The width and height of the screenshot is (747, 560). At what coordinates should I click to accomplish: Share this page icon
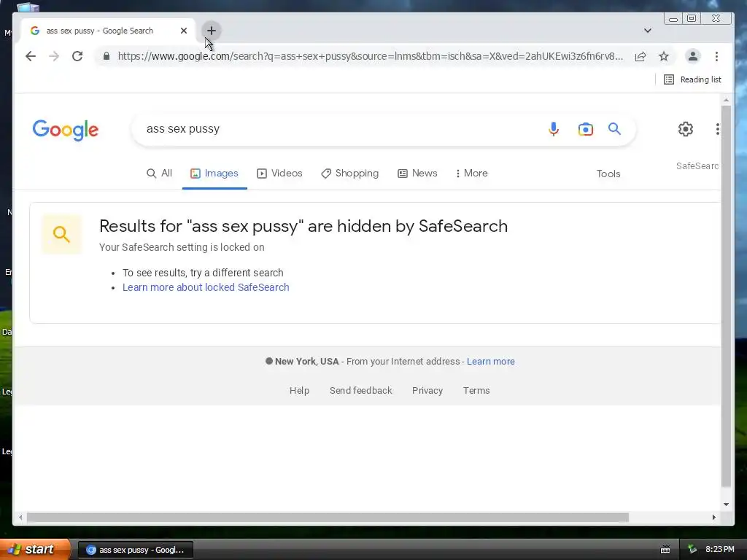coord(640,56)
